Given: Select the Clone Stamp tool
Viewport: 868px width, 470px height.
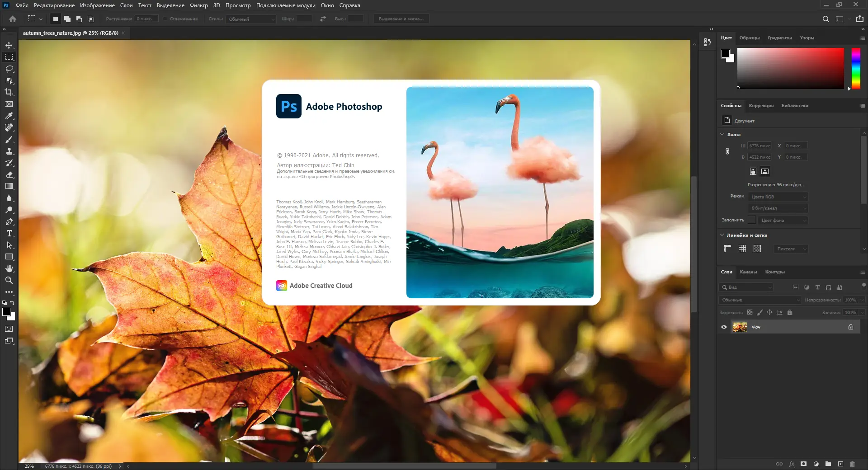Looking at the screenshot, I should (x=9, y=151).
